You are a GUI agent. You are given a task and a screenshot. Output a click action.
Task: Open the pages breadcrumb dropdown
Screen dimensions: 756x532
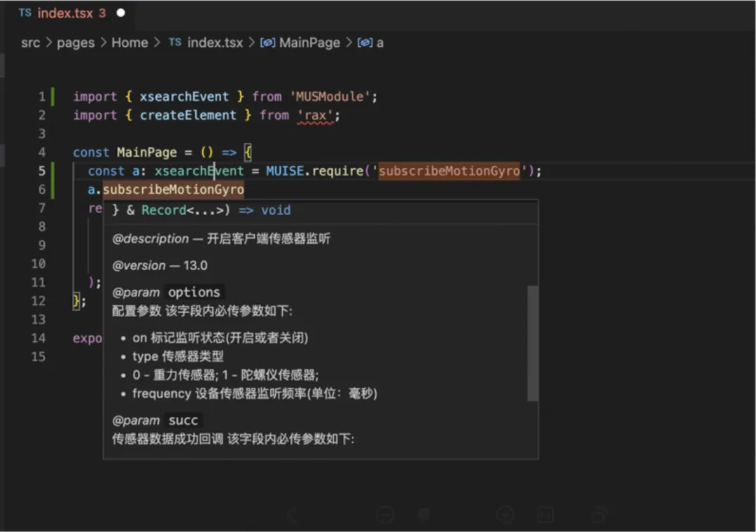pos(76,43)
